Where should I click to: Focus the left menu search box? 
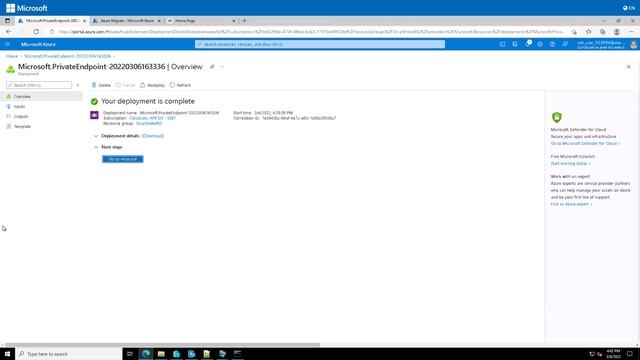click(39, 85)
